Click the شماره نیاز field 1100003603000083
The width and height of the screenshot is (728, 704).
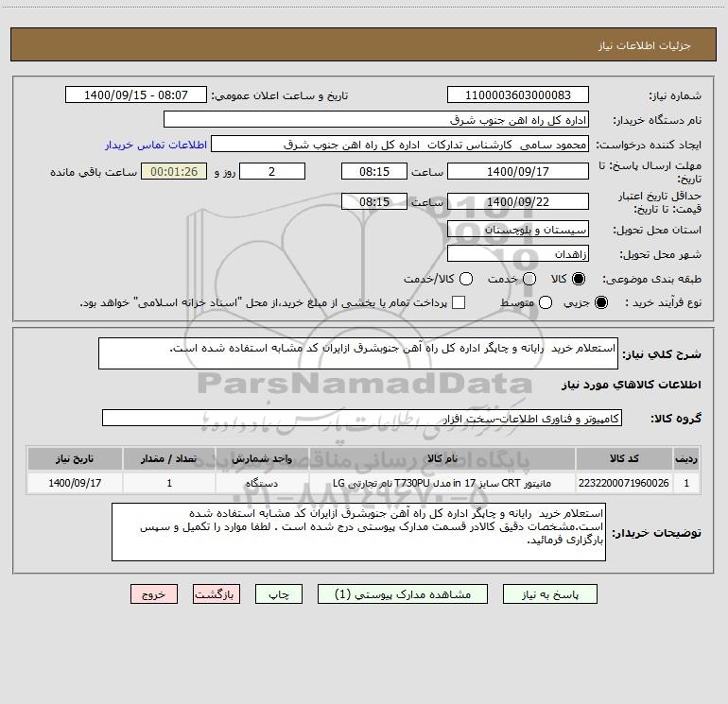click(518, 95)
